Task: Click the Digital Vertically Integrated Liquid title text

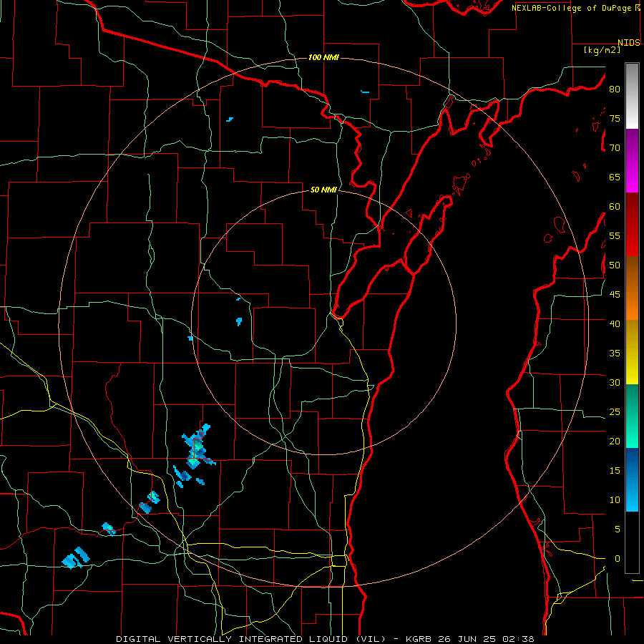Action: tap(251, 639)
